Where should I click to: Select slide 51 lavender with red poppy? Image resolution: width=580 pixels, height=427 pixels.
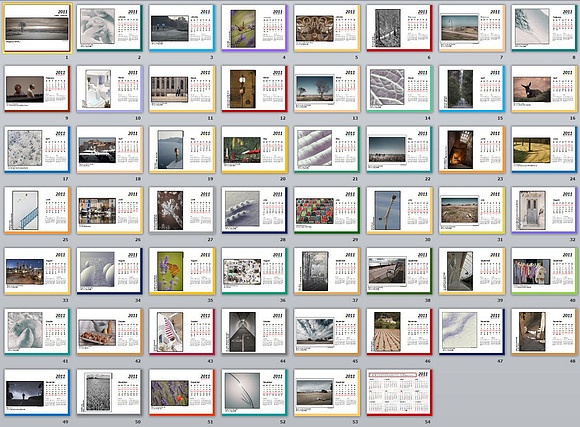point(182,392)
